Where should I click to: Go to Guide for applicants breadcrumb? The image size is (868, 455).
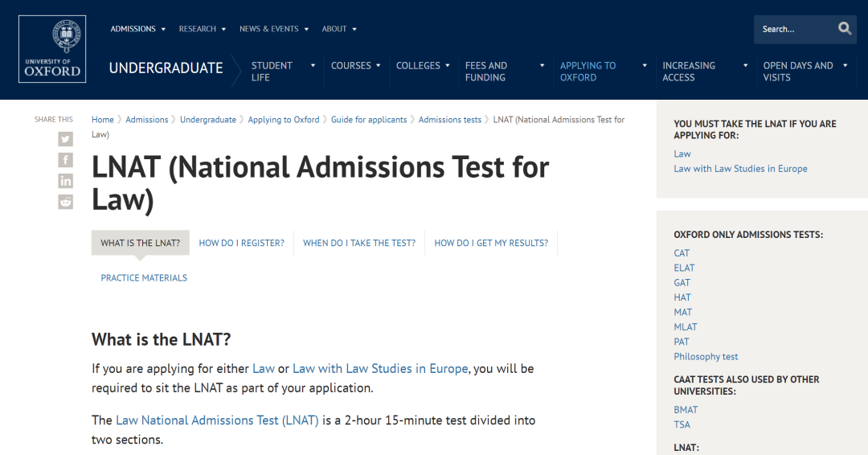(x=369, y=120)
